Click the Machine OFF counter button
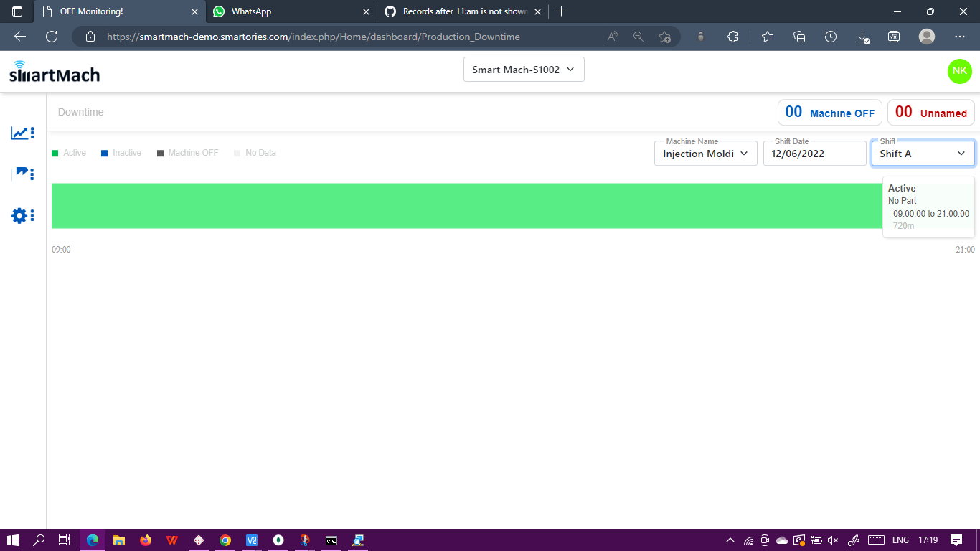 coord(830,112)
